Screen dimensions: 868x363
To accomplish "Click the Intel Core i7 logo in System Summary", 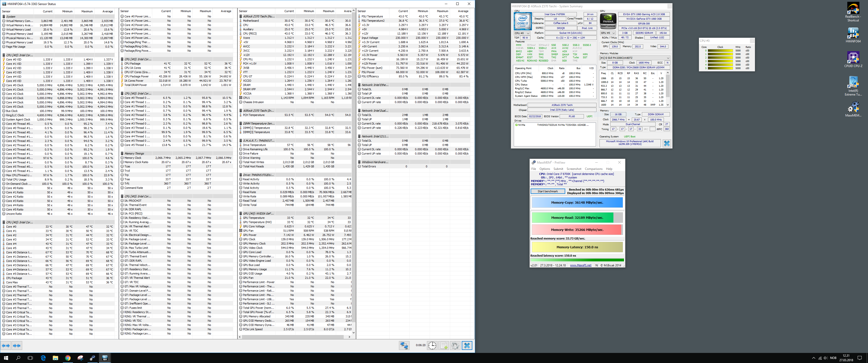I will pos(523,21).
